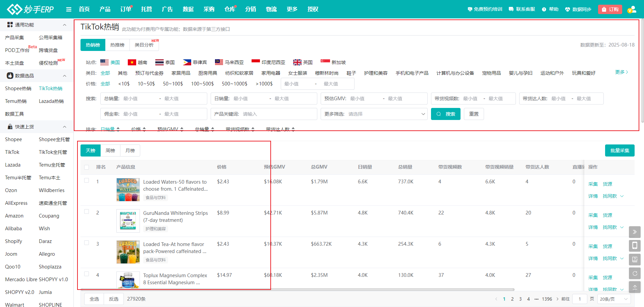This screenshot has height=307, width=644.
Task: Sort by 预估GMV arrows
Action: coord(182,129)
